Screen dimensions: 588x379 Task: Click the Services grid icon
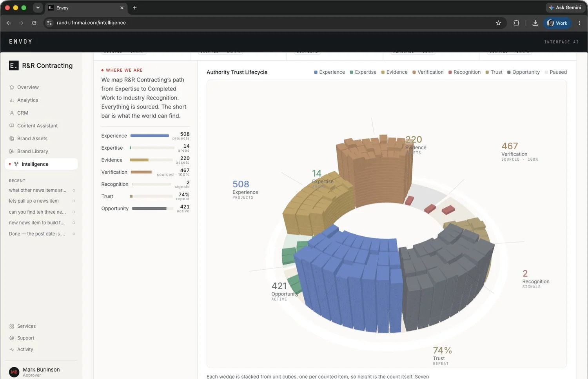12,326
